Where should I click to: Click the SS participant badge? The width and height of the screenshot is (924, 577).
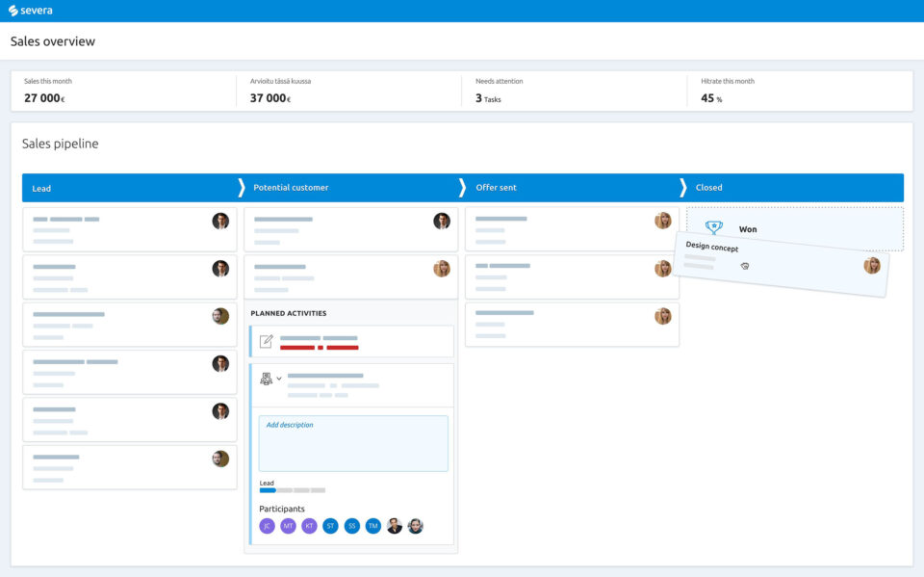pos(351,526)
